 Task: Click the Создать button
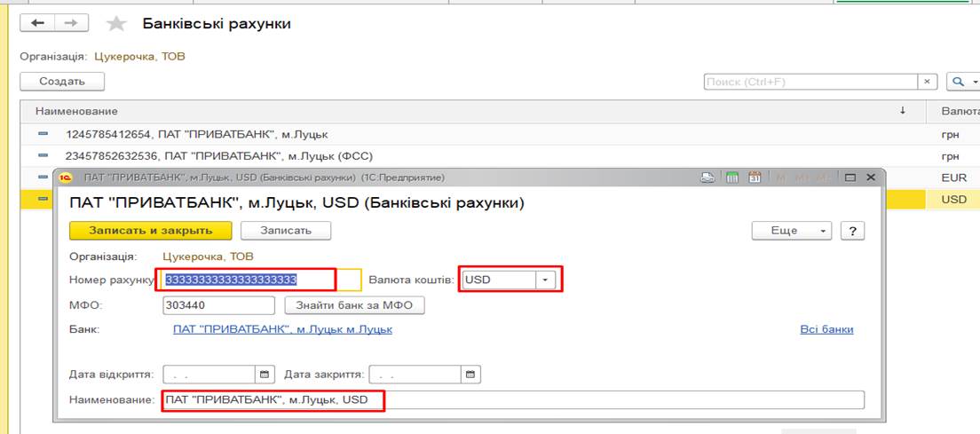[x=62, y=82]
